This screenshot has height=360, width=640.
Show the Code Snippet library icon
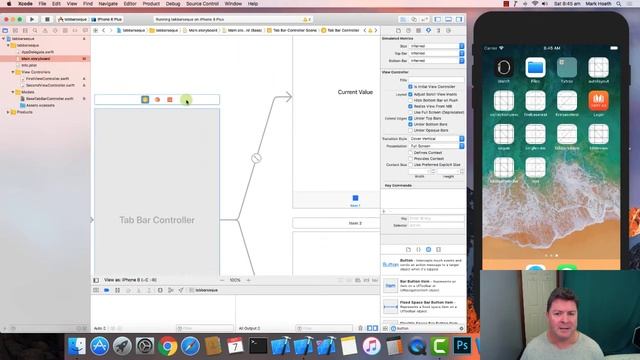pos(418,249)
